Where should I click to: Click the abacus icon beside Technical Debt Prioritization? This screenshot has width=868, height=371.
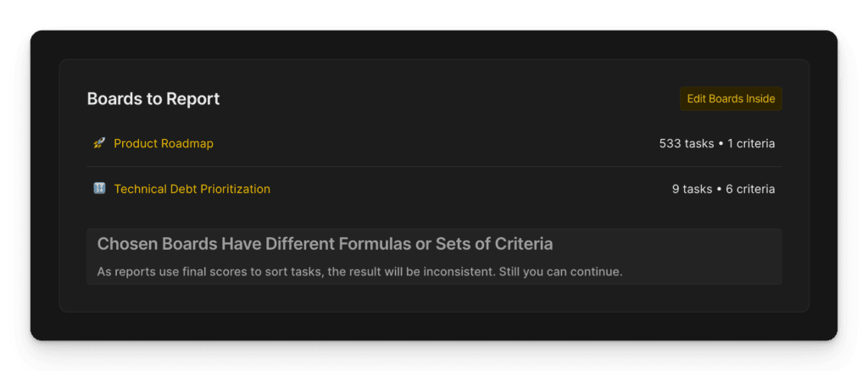point(98,188)
